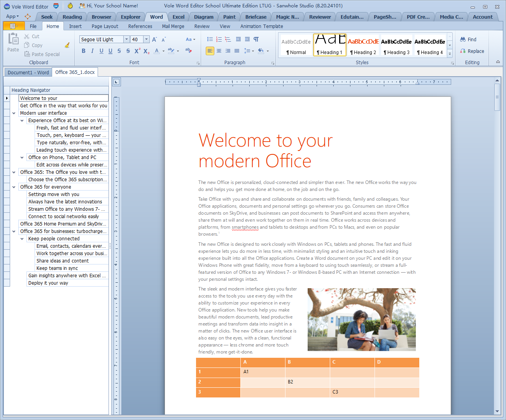Open font color picker dropdown arrow
506x420 pixels.
tap(163, 51)
